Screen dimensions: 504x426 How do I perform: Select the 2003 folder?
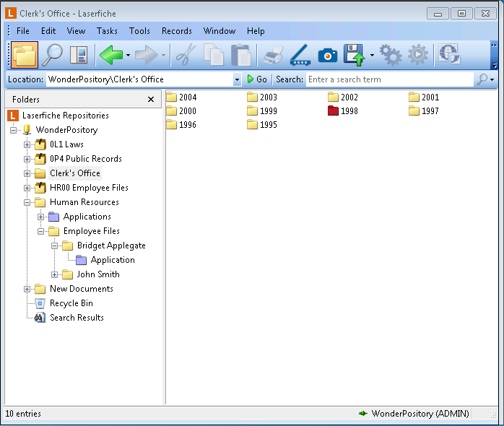click(x=262, y=97)
